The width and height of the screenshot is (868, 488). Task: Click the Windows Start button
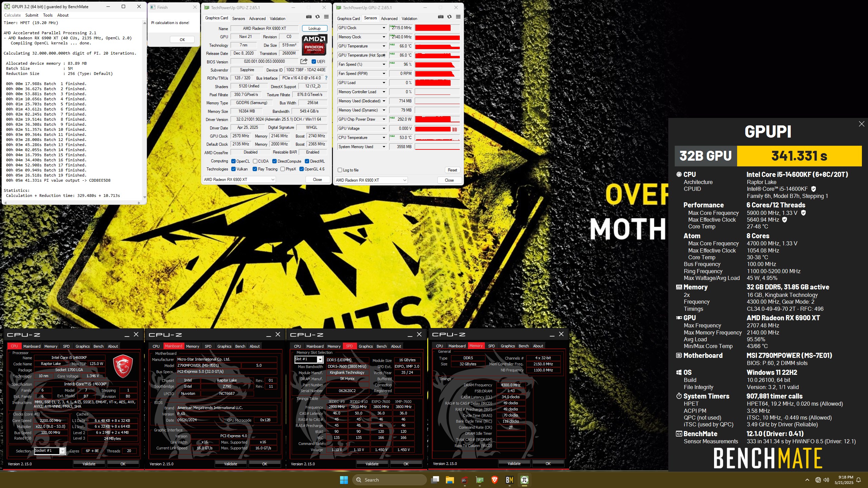pyautogui.click(x=344, y=480)
